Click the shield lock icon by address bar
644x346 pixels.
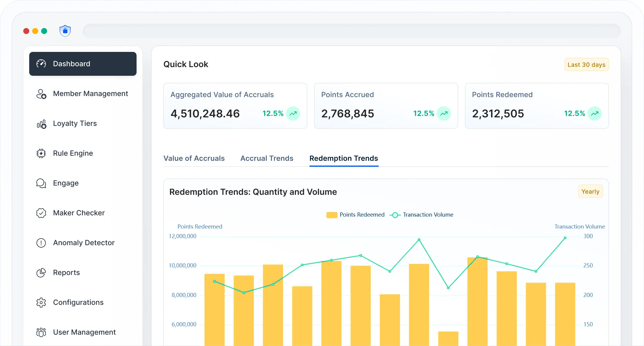[65, 31]
